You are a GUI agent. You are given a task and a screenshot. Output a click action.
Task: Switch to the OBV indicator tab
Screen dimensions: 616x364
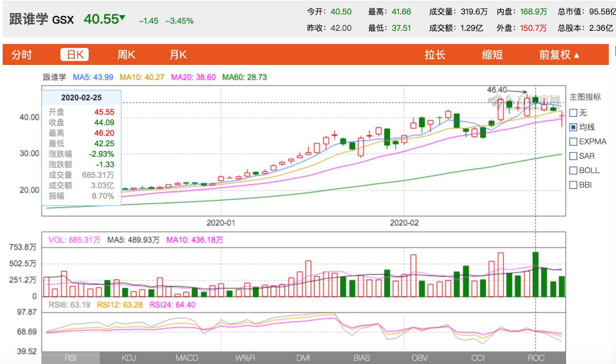(x=420, y=358)
